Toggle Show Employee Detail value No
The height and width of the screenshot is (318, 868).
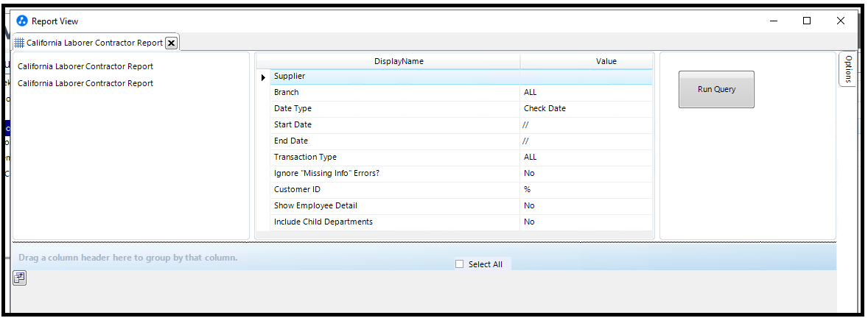586,206
